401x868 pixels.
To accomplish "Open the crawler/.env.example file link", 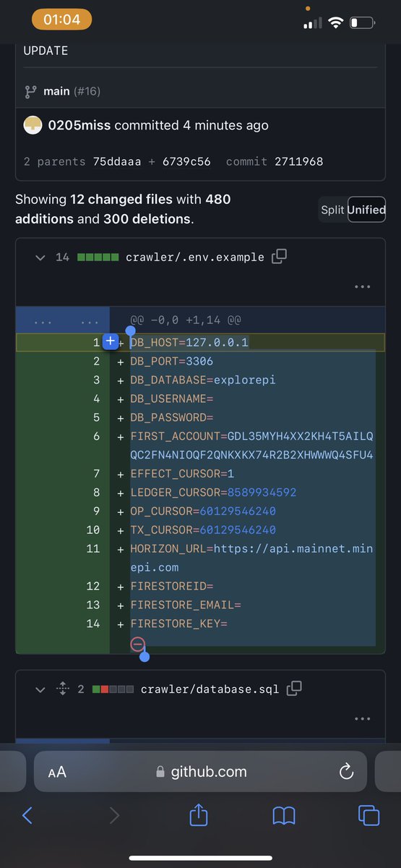I will click(195, 257).
